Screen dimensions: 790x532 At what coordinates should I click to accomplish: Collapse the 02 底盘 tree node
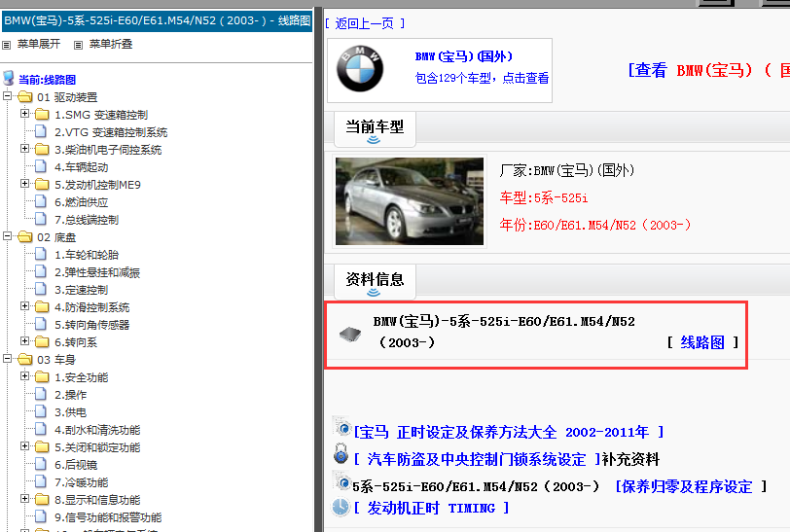8,235
